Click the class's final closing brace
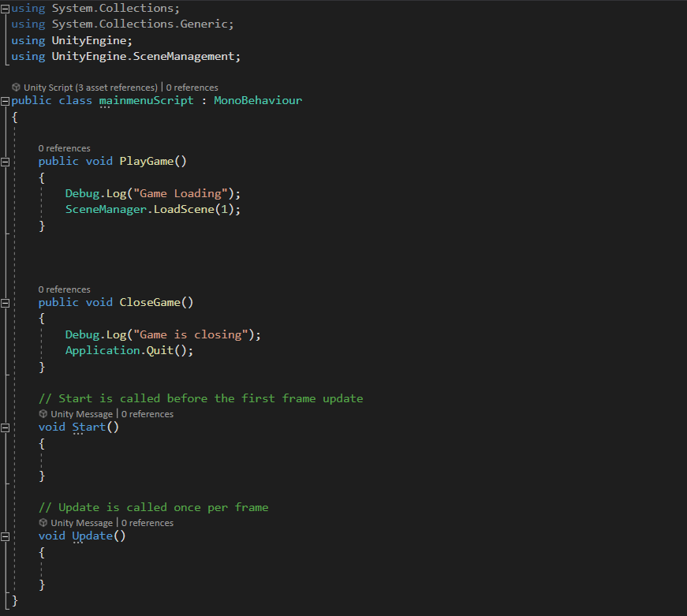 (x=15, y=600)
